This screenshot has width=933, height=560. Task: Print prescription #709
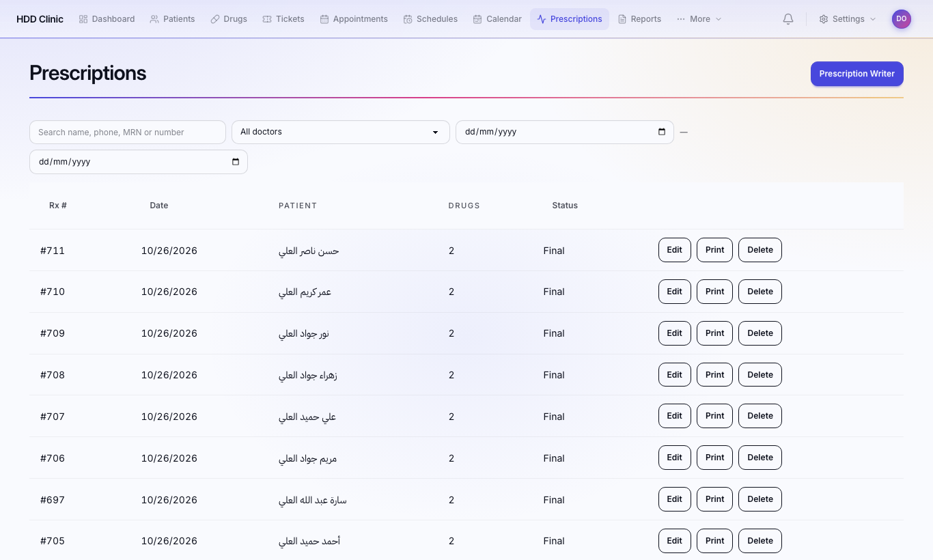click(715, 333)
